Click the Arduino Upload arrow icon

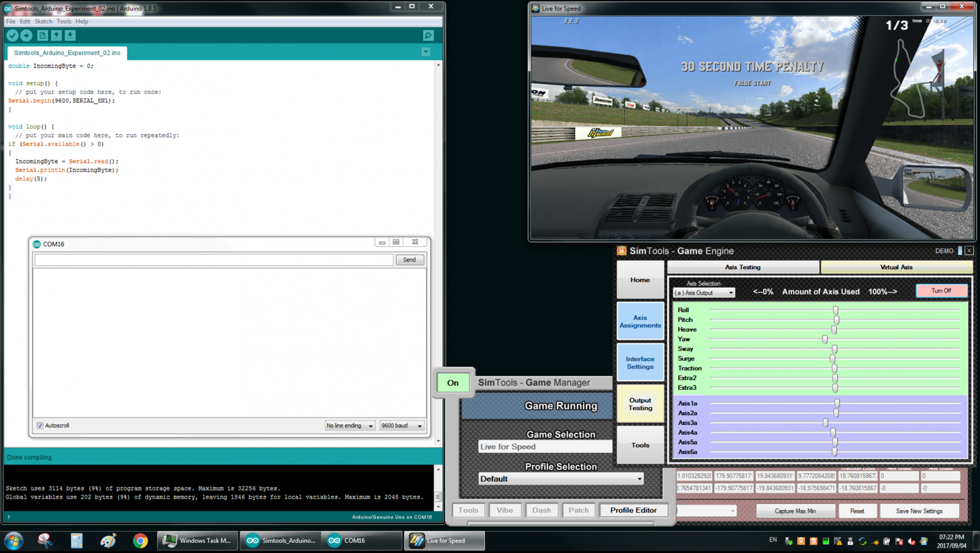26,36
